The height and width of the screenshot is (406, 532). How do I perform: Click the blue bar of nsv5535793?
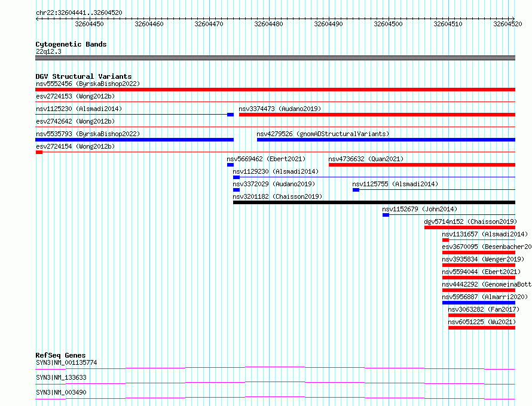pos(134,140)
